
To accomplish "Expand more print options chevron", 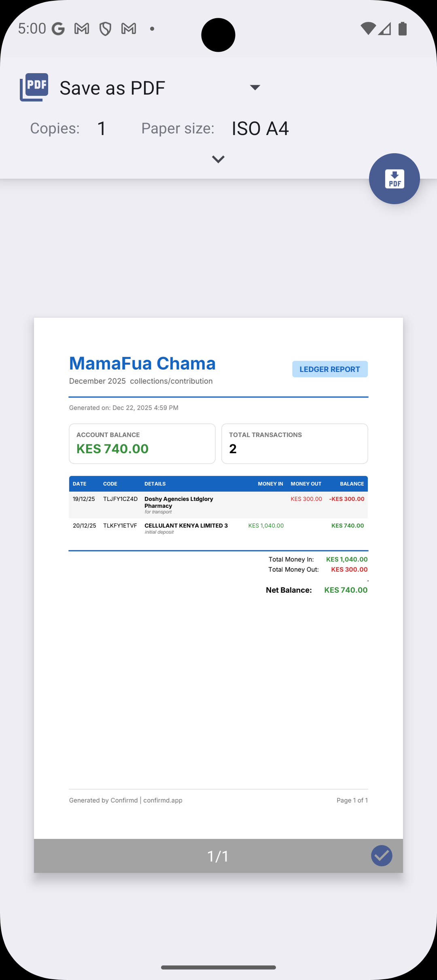I will click(218, 159).
